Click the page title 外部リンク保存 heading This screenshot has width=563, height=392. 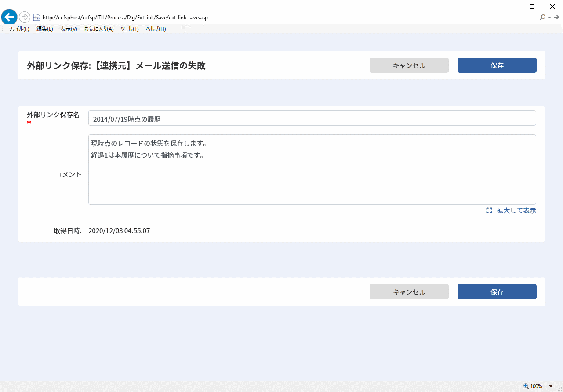[116, 66]
